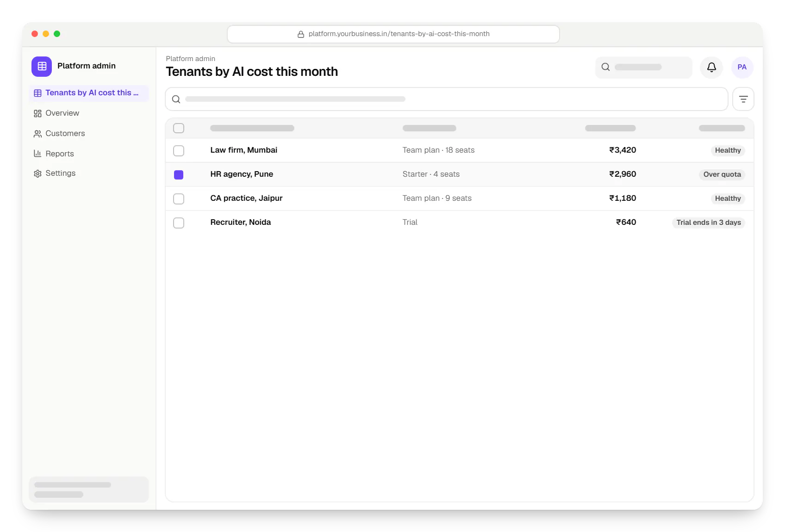Check the Recruiter, Noida row checkbox
Screen dimensions: 785x532
pos(179,223)
